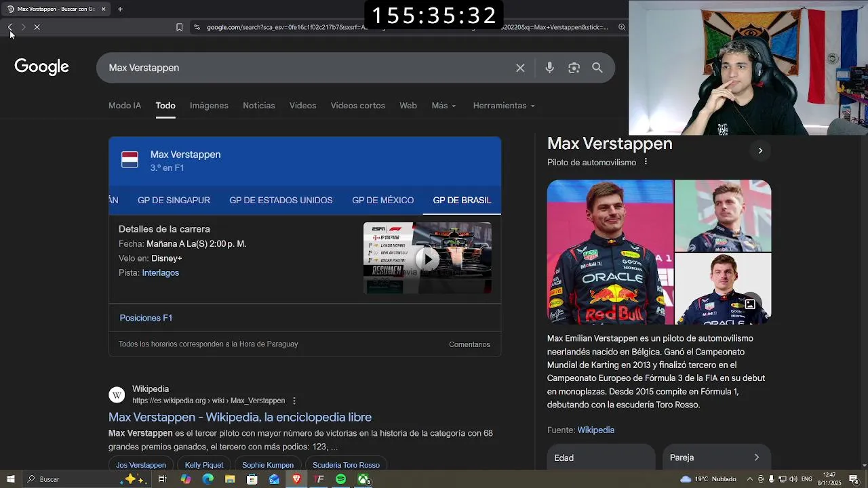This screenshot has width=868, height=488.
Task: Expand the Herramientas dropdown
Action: (x=504, y=106)
